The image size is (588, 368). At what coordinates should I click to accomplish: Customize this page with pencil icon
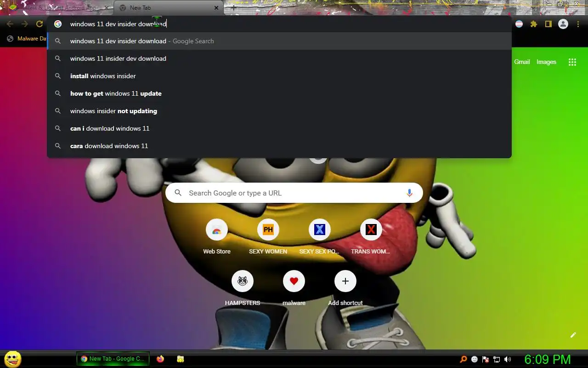(573, 335)
